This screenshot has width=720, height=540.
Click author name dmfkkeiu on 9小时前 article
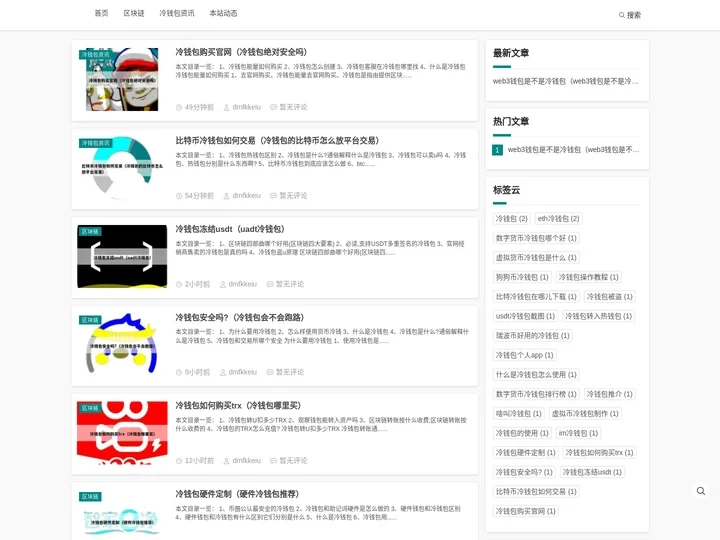(x=242, y=372)
